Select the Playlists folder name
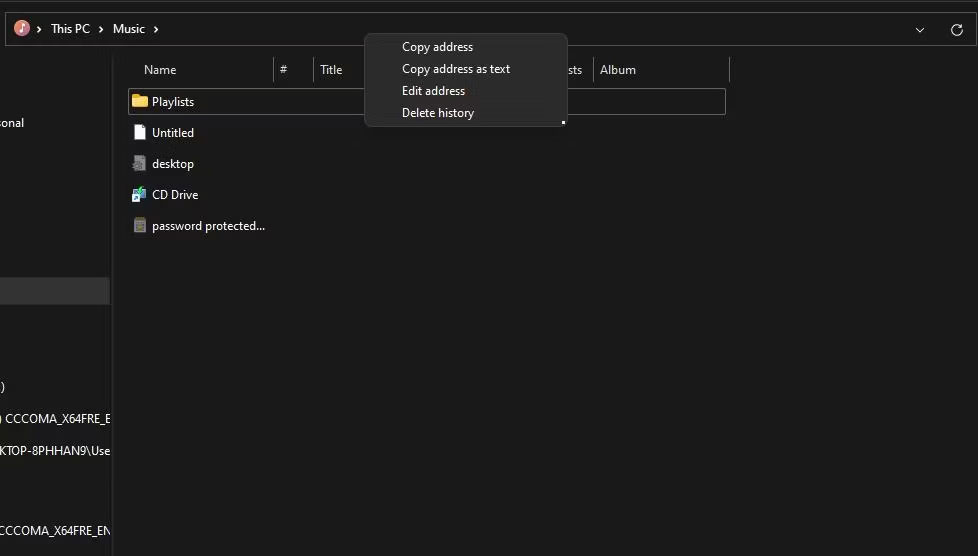978x556 pixels. pyautogui.click(x=173, y=102)
